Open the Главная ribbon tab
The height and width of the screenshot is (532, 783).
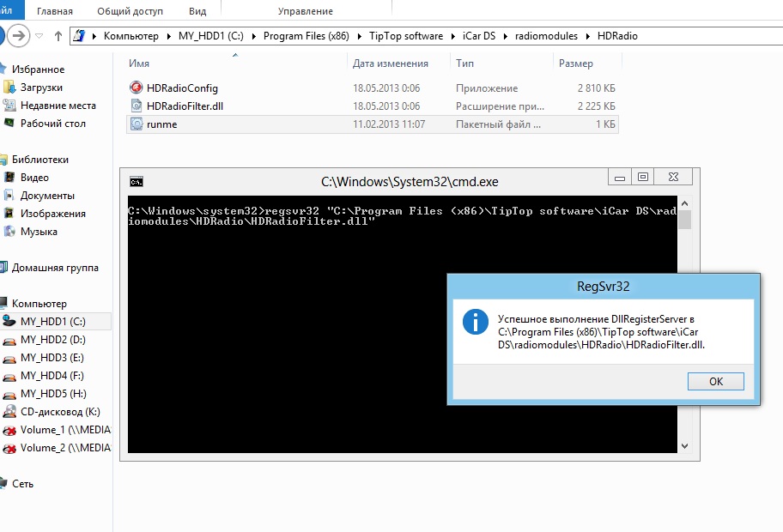[x=54, y=11]
